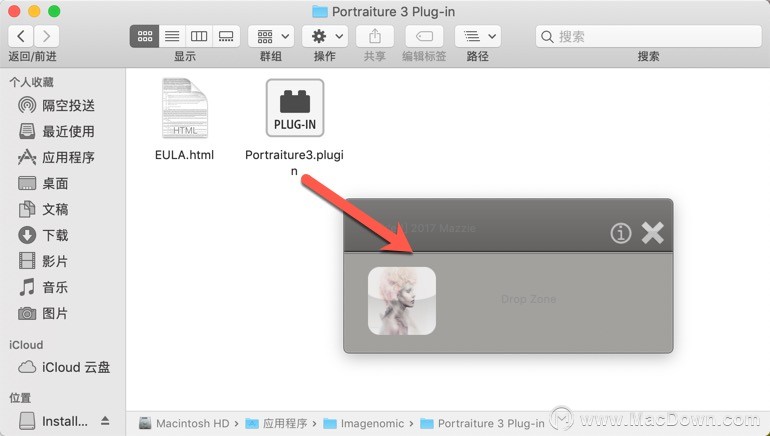Open 音乐 Music in sidebar
Screen dimensions: 770x436
[43, 287]
